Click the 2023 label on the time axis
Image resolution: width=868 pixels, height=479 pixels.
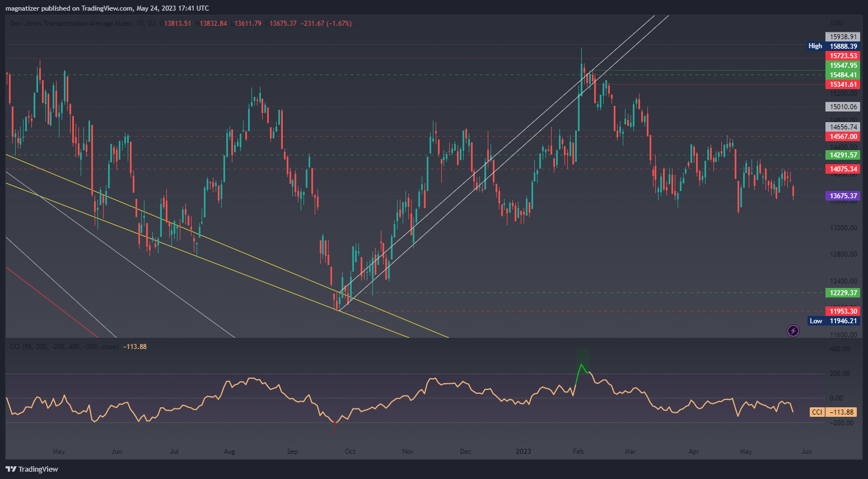click(x=523, y=452)
